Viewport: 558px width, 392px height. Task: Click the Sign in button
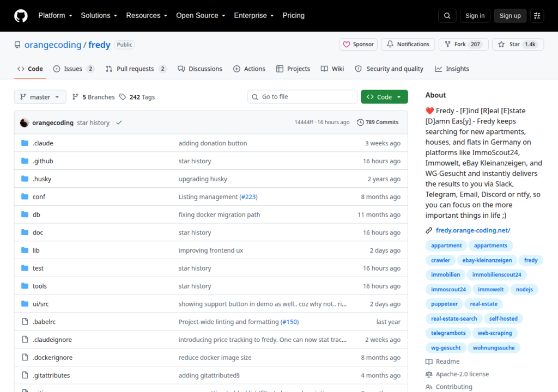coord(475,16)
